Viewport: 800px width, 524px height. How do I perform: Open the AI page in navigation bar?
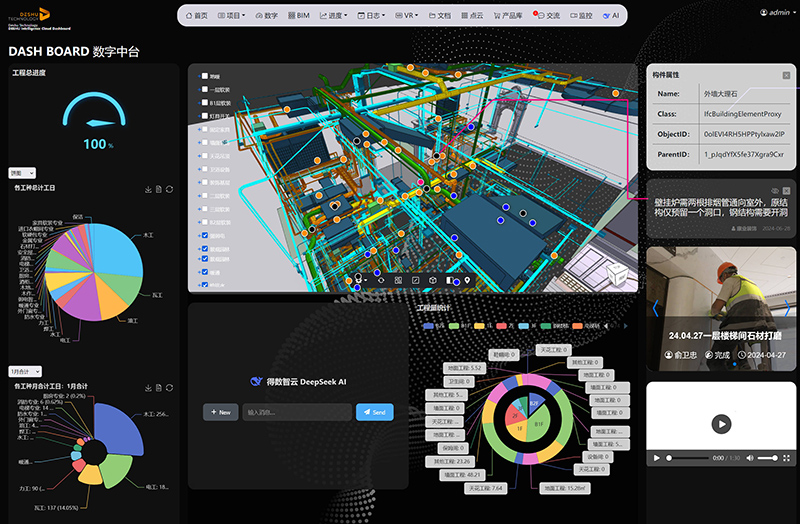point(611,16)
